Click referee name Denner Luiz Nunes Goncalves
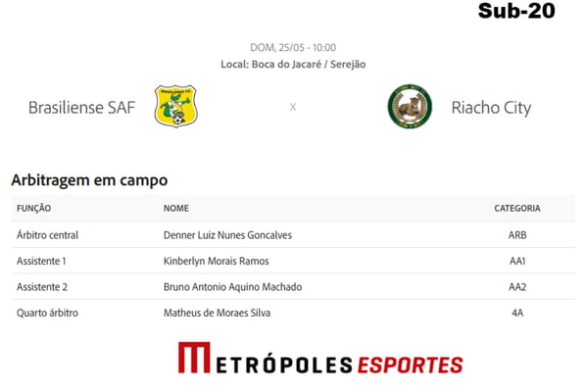Image resolution: width=586 pixels, height=392 pixels. coord(227,235)
